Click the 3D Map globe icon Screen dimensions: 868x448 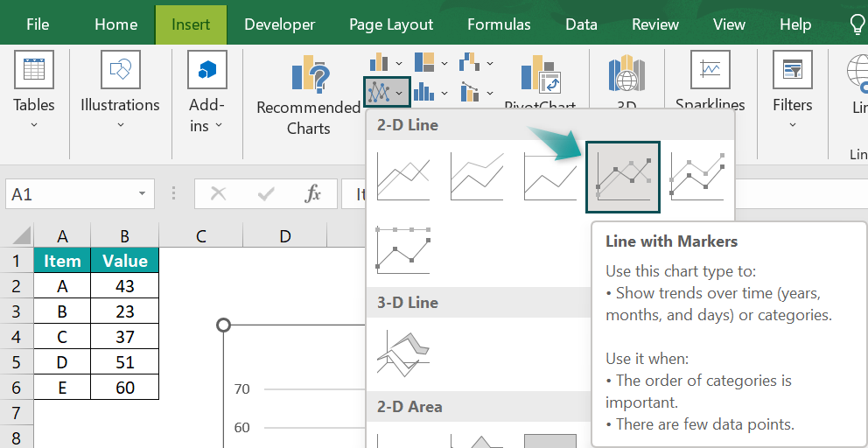click(626, 73)
